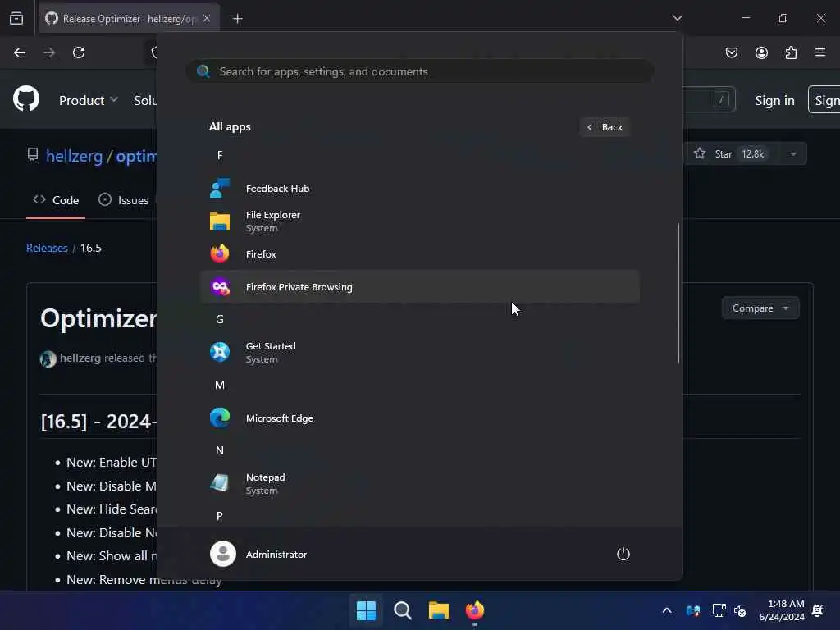Switch to the Issues tab
This screenshot has width=840, height=630.
(124, 200)
